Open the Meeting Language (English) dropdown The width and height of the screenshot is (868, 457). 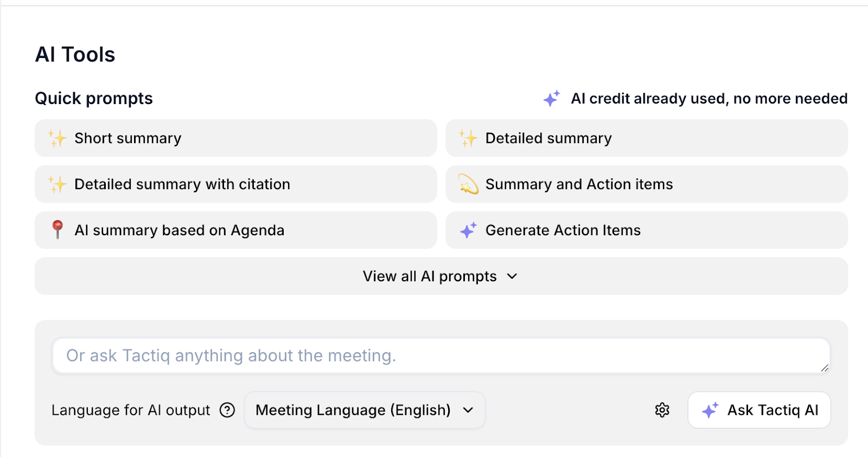365,410
